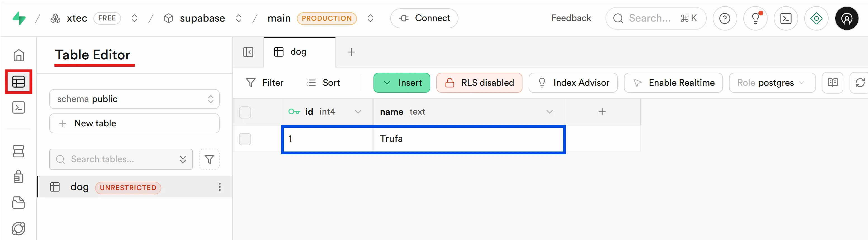Check the row checkbox for Trufa
This screenshot has height=240, width=868.
pyautogui.click(x=245, y=139)
